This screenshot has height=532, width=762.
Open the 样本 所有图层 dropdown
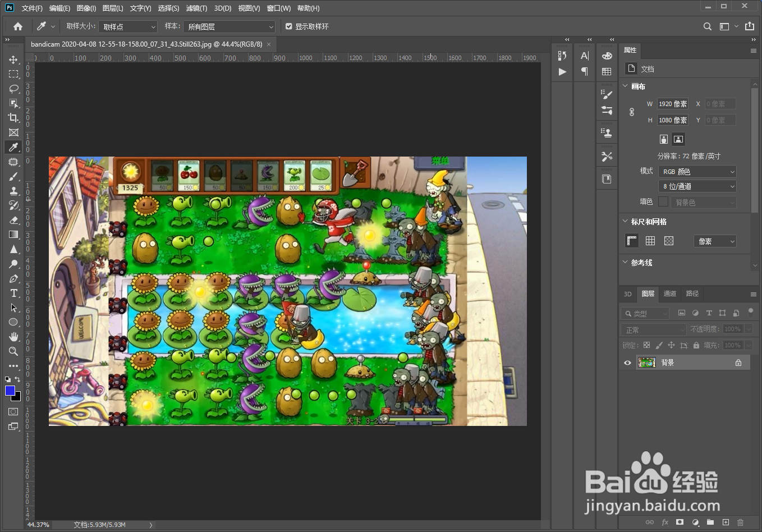point(229,26)
